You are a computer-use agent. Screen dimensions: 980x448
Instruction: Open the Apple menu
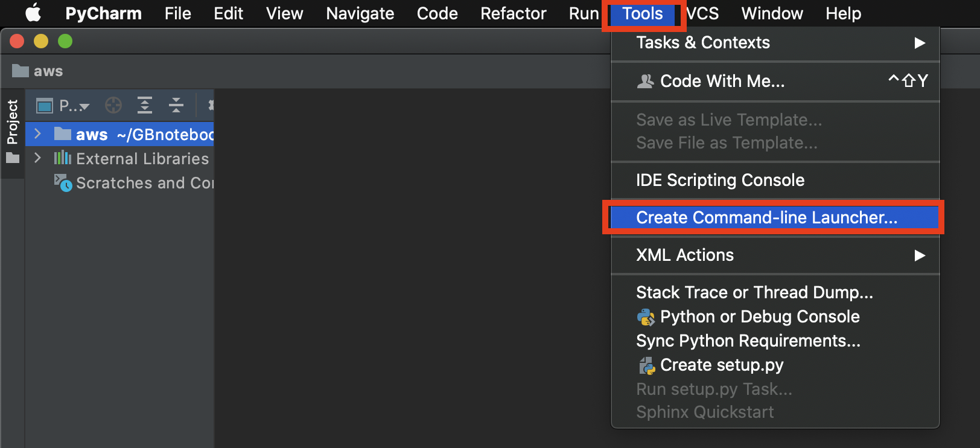tap(33, 13)
